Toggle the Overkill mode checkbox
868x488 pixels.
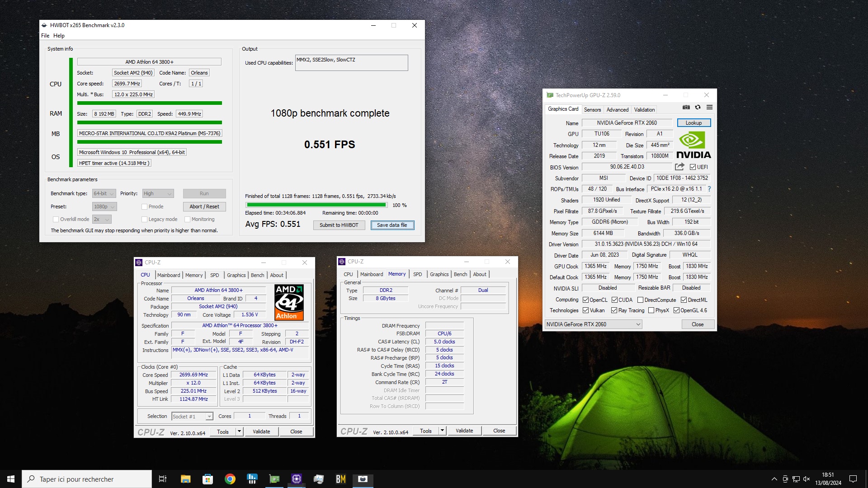pos(56,219)
